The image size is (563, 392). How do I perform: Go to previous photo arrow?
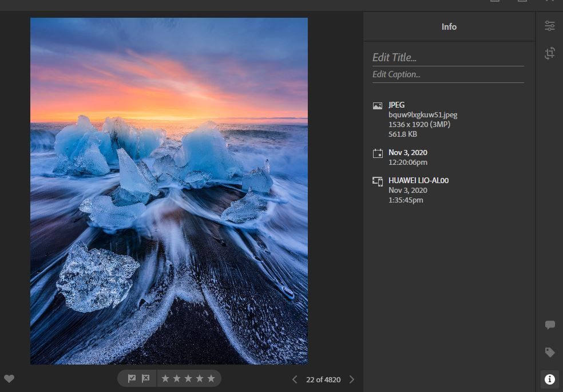(295, 379)
